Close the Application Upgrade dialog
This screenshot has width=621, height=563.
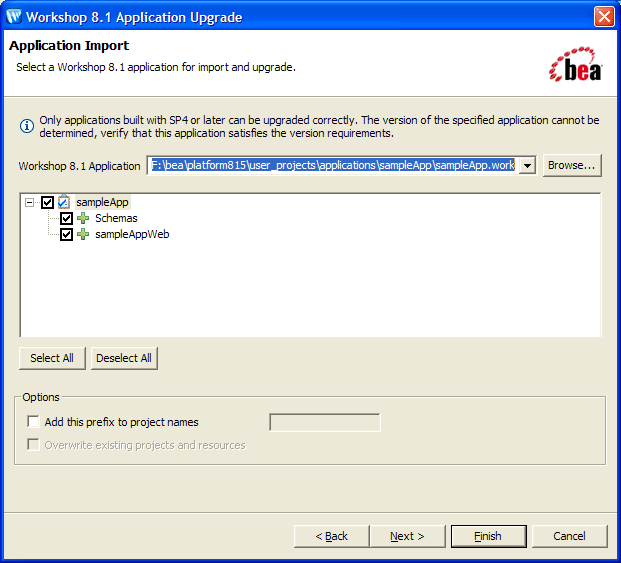tap(604, 17)
